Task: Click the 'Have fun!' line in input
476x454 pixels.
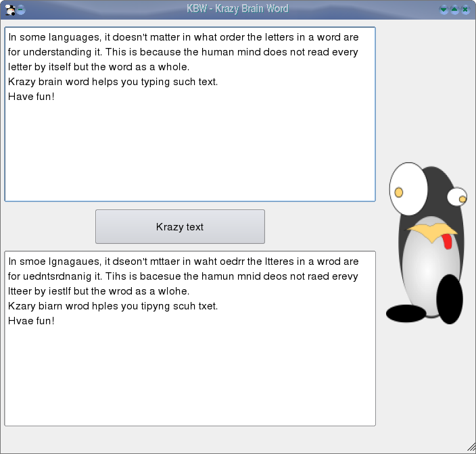Action: 31,97
